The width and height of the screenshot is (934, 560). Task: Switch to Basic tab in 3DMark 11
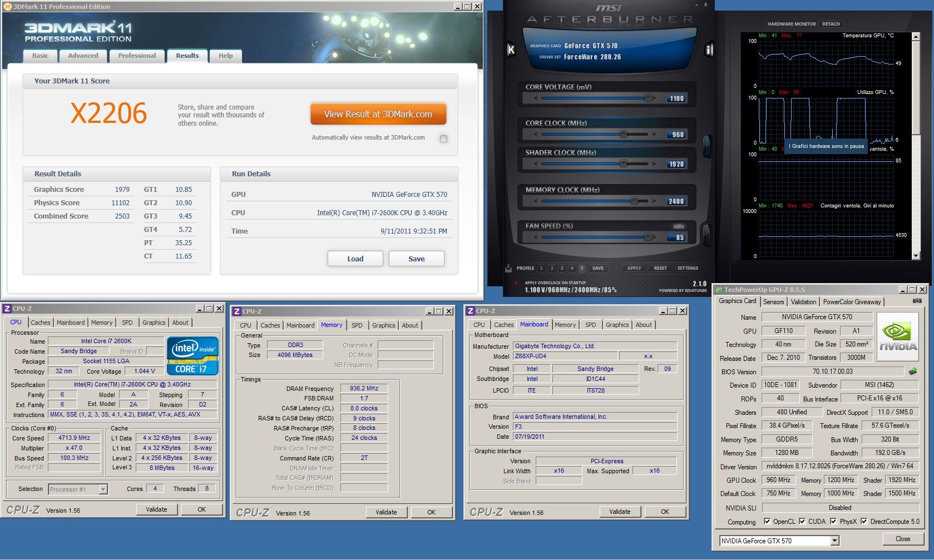click(x=40, y=56)
